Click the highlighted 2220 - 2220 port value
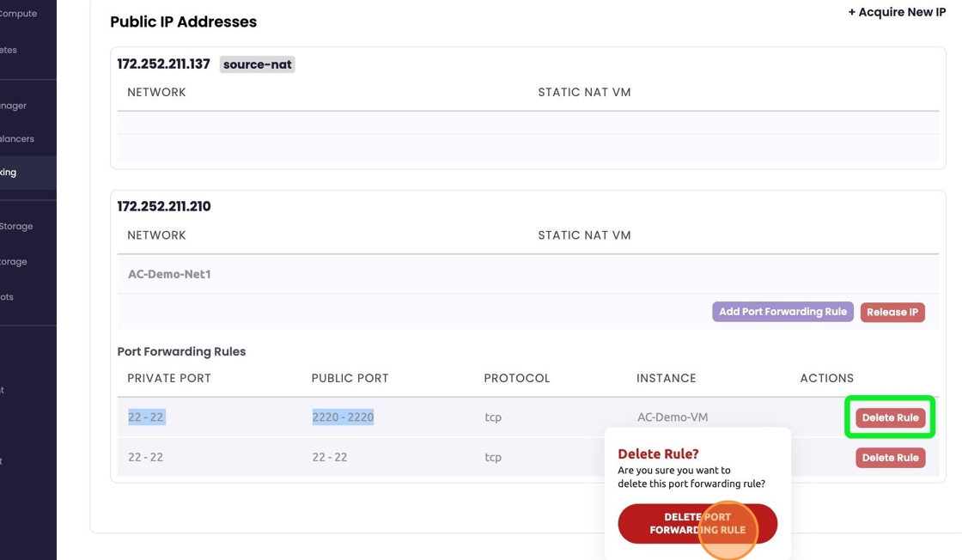Screen dimensions: 962x560 pyautogui.click(x=343, y=417)
